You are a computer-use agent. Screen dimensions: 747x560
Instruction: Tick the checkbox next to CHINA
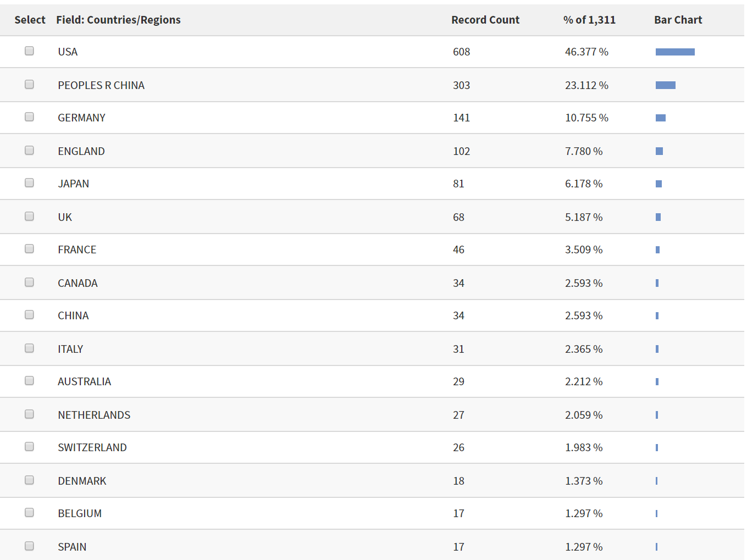[x=29, y=314]
